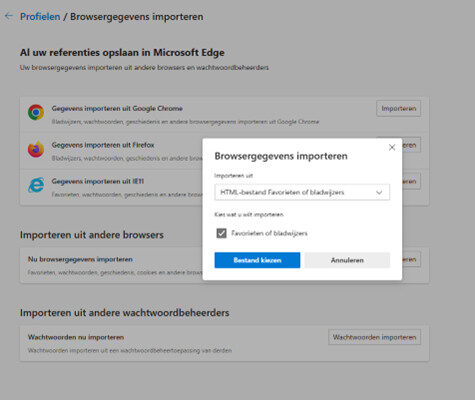Click the Bestand kiezen button
Image resolution: width=475 pixels, height=400 pixels.
[257, 260]
